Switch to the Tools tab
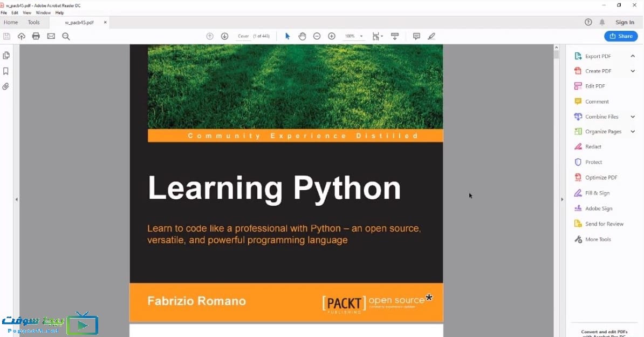The image size is (644, 337). 33,22
